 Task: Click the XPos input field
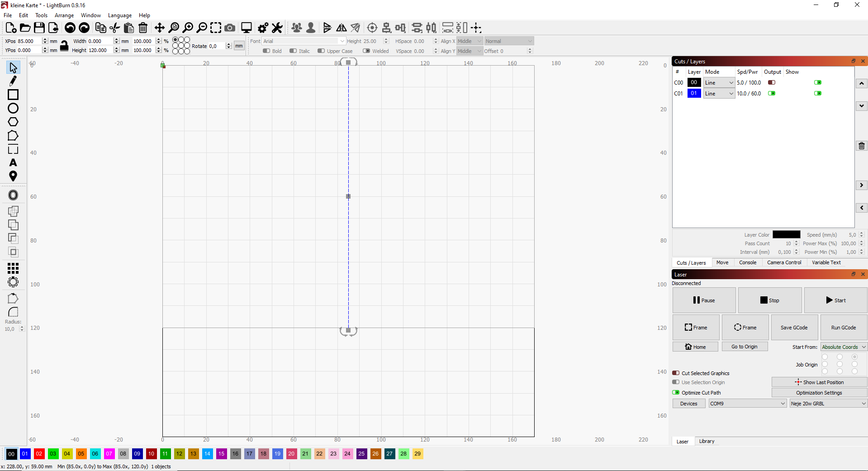pyautogui.click(x=29, y=41)
